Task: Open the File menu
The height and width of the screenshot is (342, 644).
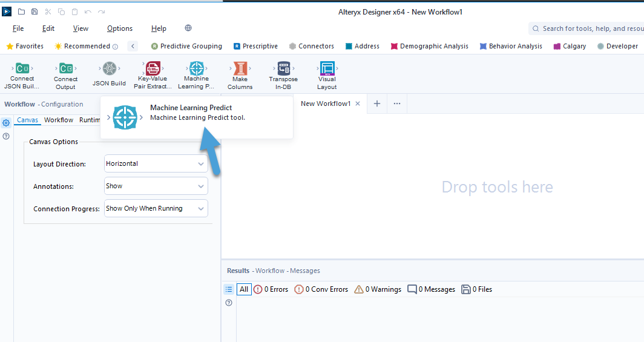Action: [18, 28]
